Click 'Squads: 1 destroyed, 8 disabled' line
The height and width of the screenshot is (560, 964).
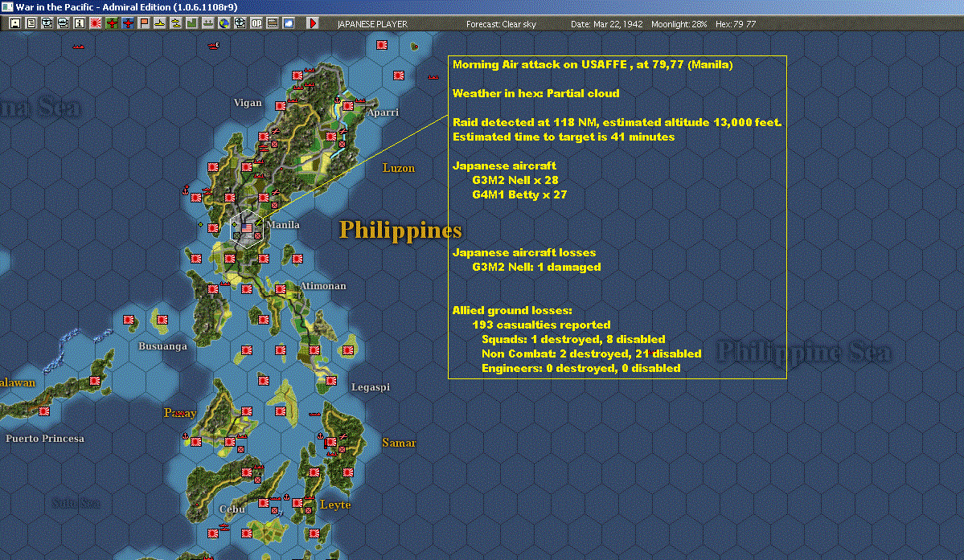click(x=573, y=340)
